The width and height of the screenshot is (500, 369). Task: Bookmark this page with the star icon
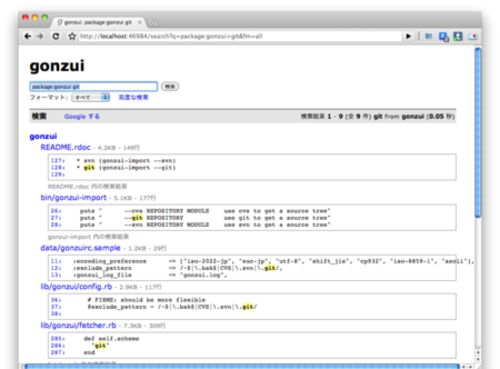pos(72,36)
